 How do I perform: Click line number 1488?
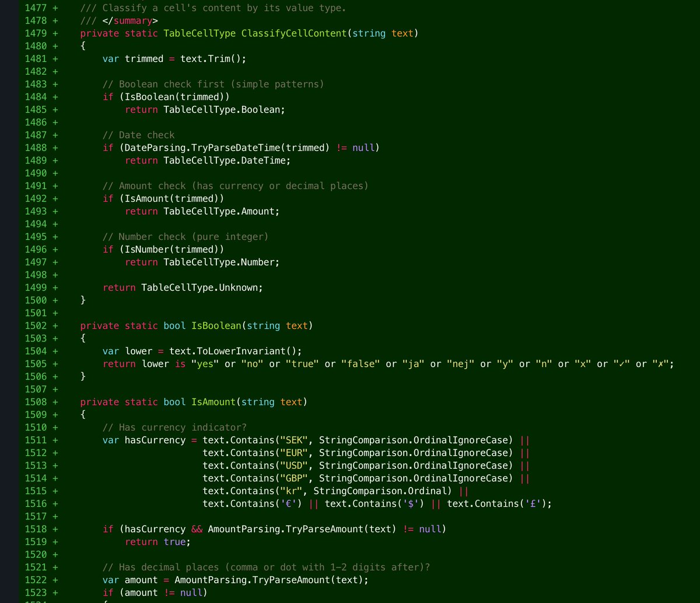click(36, 148)
